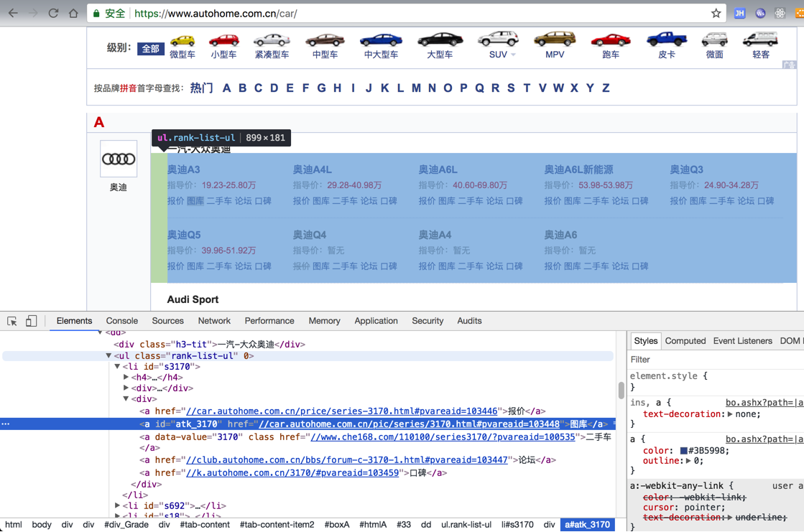Reload the page with refresh icon
This screenshot has width=804, height=532.
pos(53,14)
